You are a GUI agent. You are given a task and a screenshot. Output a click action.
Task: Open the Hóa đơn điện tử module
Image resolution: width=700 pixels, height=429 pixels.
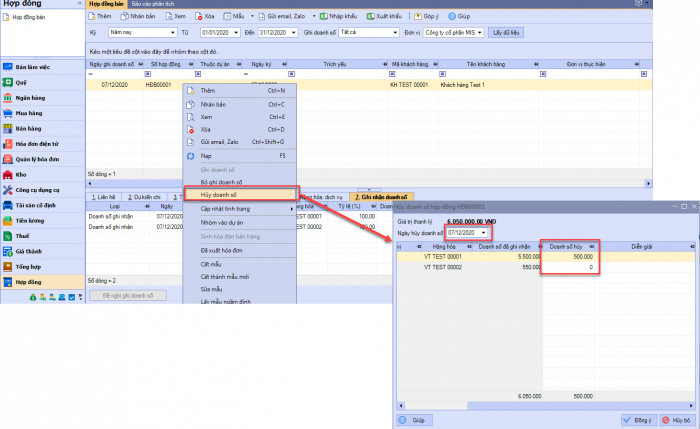[35, 144]
